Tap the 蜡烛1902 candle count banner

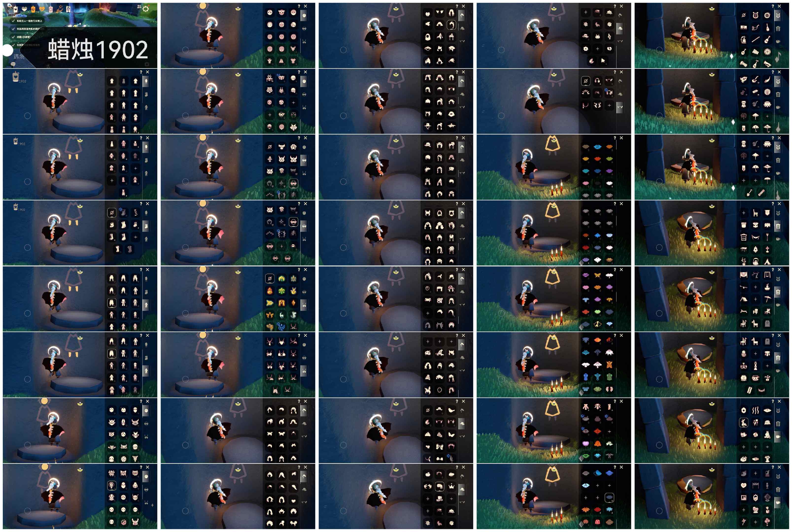[x=98, y=49]
